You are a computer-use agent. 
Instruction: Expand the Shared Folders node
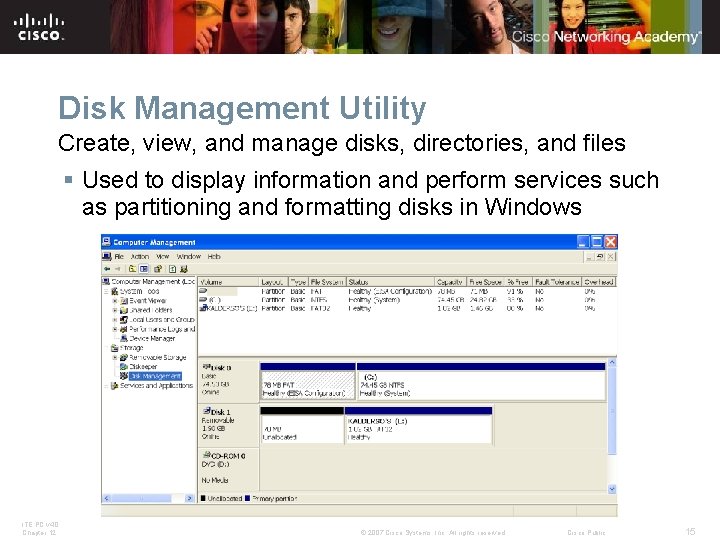115,310
